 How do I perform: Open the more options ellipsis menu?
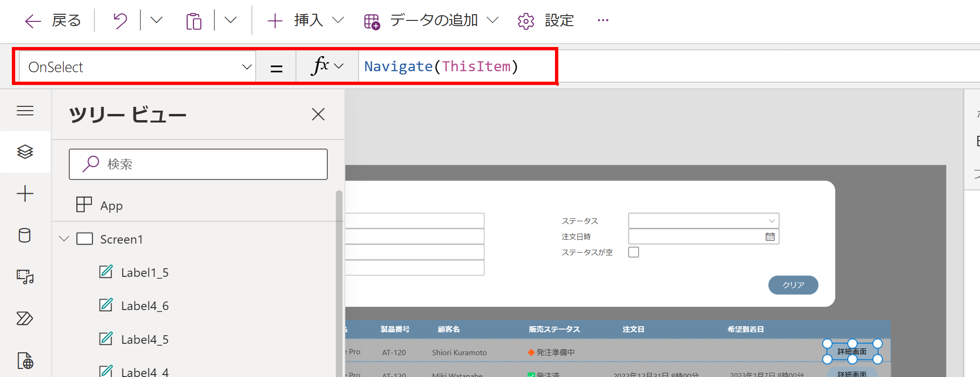[603, 20]
